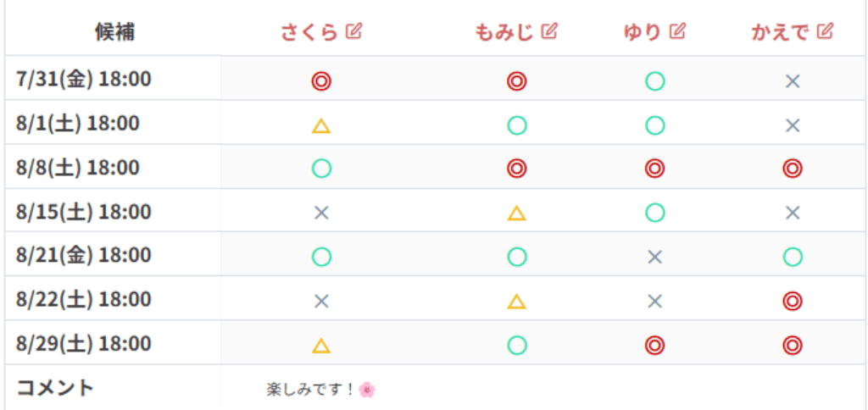Select the 8/8(土) 18:00 candidate date row

pos(78,168)
